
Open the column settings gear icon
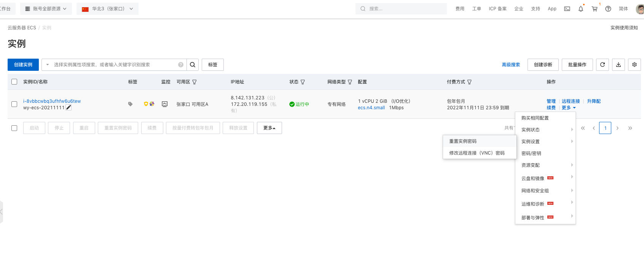point(634,65)
